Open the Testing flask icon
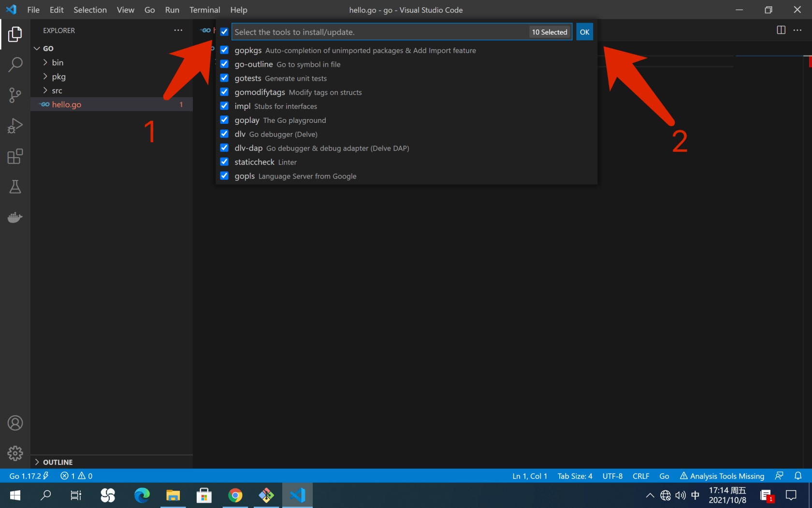Image resolution: width=812 pixels, height=508 pixels. point(15,187)
